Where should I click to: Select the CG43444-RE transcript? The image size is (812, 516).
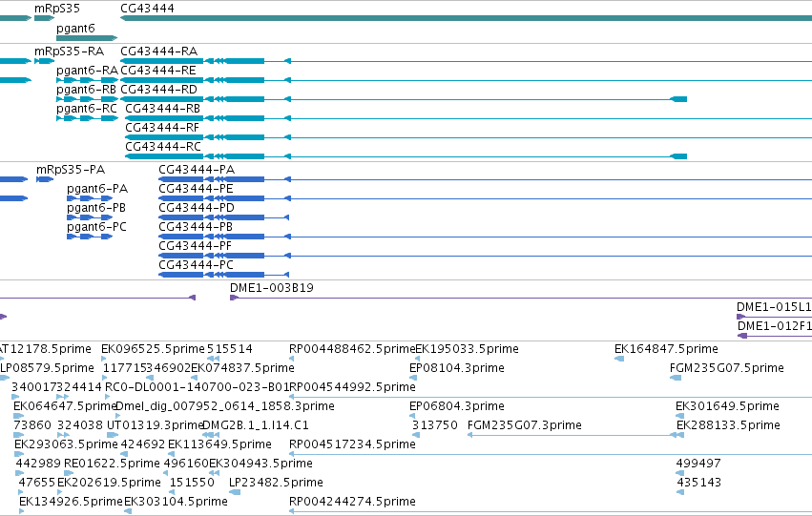pyautogui.click(x=466, y=80)
